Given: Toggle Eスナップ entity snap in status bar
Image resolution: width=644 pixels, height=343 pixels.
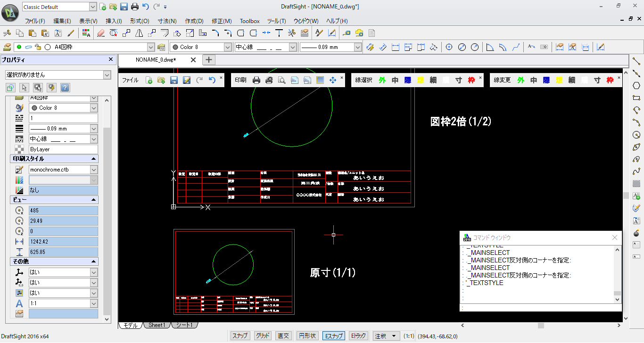Looking at the screenshot, I should tap(333, 336).
